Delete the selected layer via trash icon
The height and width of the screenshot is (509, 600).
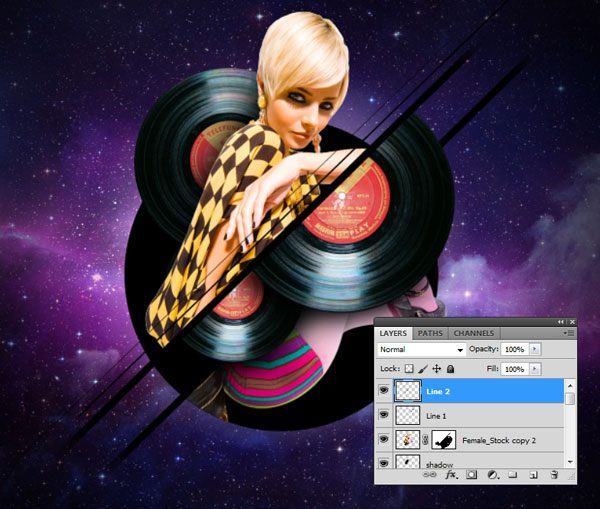554,475
